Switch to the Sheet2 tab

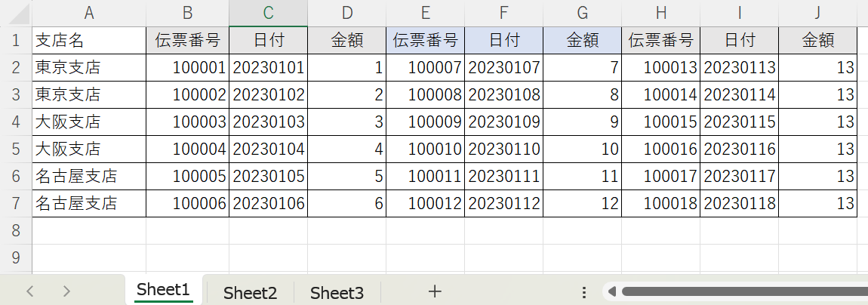pos(251,292)
